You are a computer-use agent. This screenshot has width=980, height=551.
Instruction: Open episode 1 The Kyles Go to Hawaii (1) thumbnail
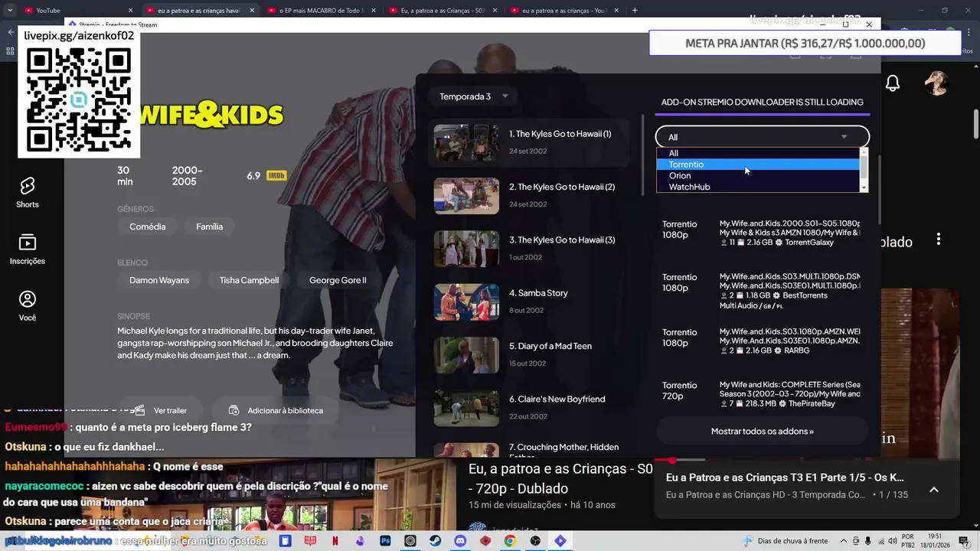[466, 143]
